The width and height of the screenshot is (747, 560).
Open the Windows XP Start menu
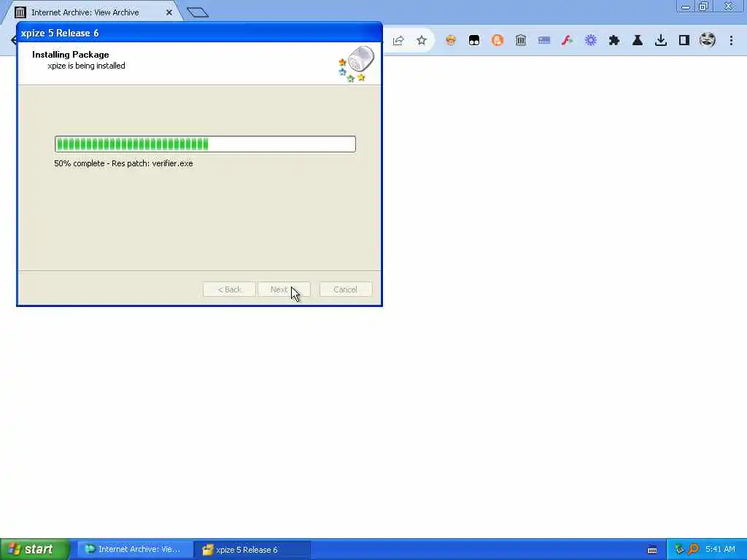[x=34, y=550]
